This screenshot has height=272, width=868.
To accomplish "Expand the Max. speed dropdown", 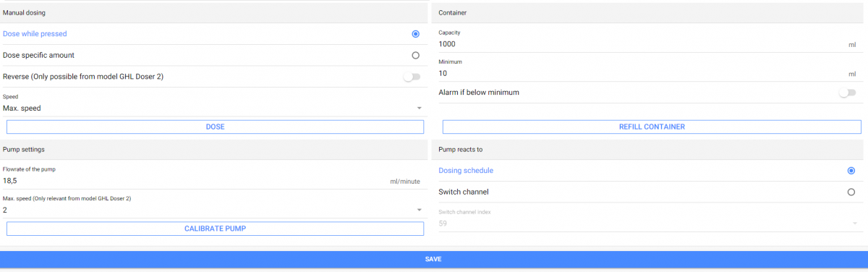I will tap(419, 210).
